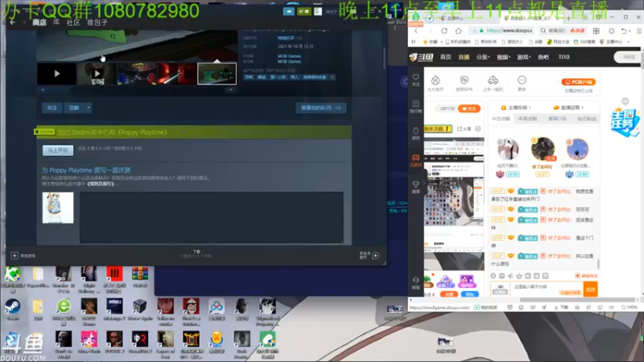Expand the 游戏 menu on Douyu
This screenshot has height=362, width=644.
(524, 57)
